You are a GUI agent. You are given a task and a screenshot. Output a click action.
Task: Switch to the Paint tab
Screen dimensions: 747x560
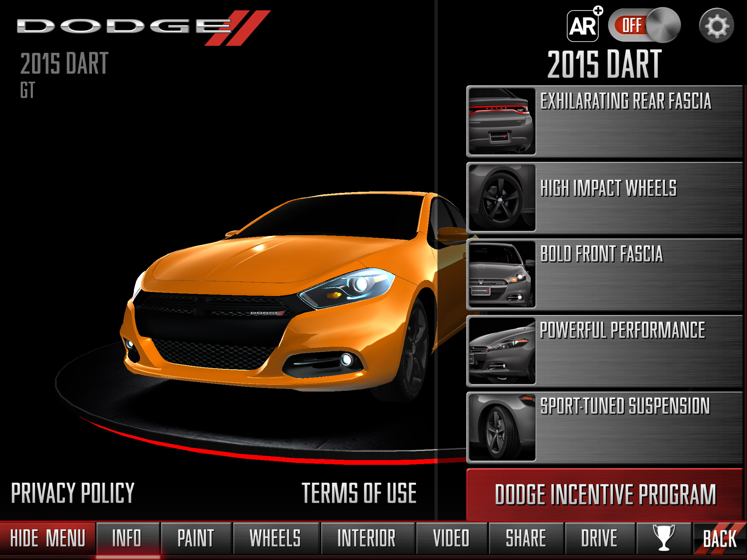[x=196, y=538]
